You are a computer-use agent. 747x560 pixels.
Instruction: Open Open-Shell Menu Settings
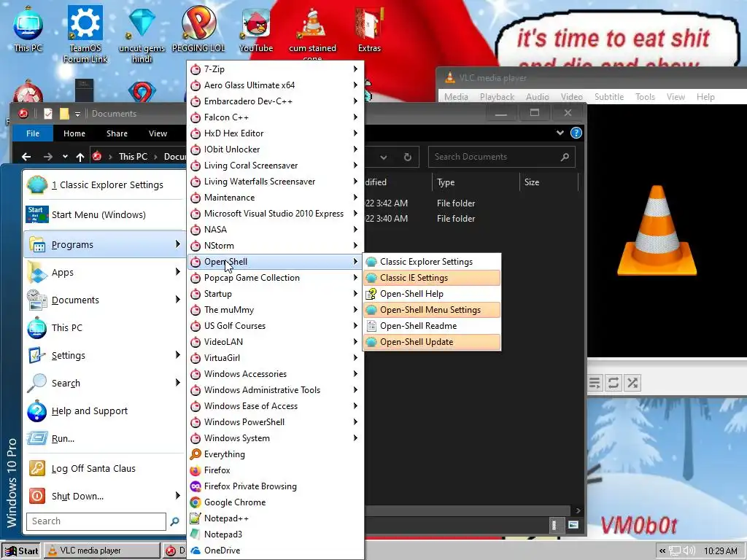tap(432, 310)
